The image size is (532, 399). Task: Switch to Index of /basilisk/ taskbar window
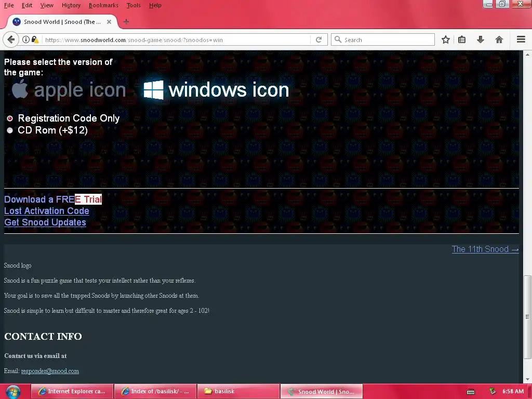[155, 392]
